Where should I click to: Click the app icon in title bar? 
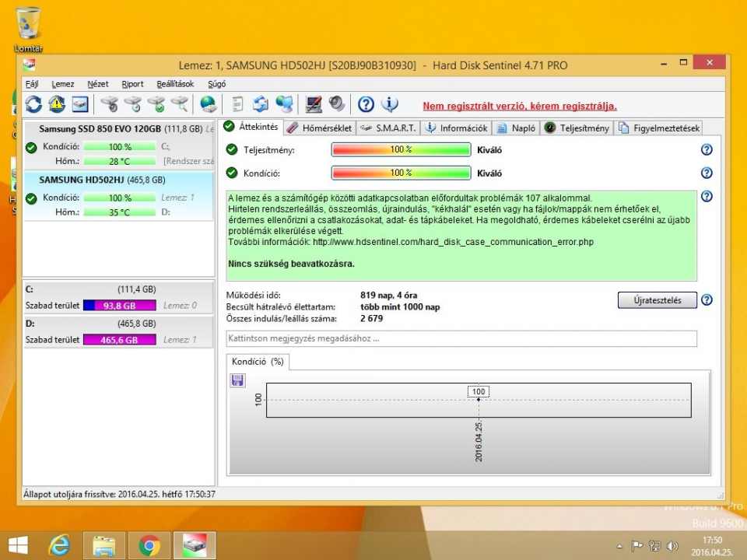(x=30, y=65)
